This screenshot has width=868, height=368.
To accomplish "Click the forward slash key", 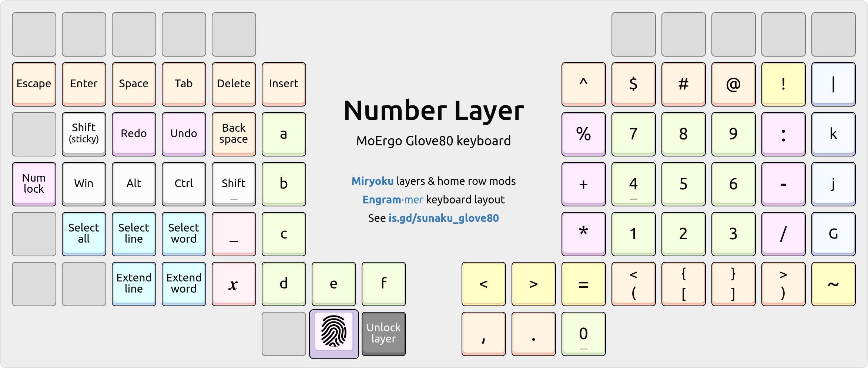I will pyautogui.click(x=784, y=234).
